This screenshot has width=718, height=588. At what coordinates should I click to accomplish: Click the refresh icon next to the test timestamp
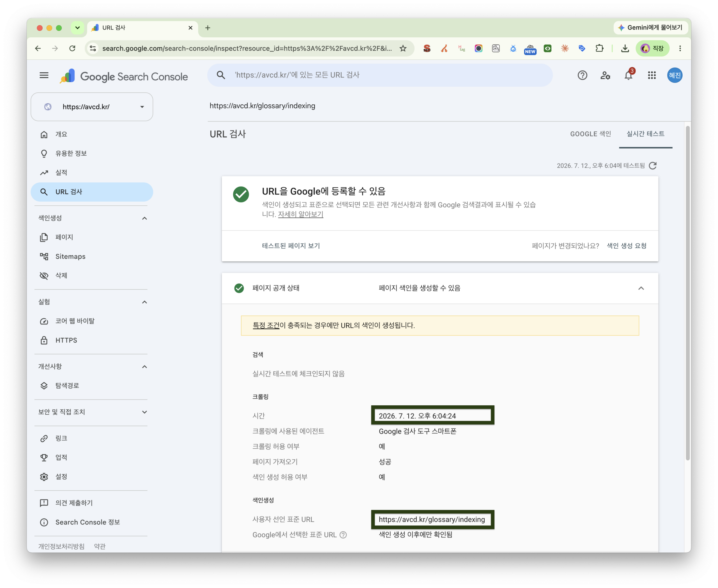pyautogui.click(x=653, y=166)
